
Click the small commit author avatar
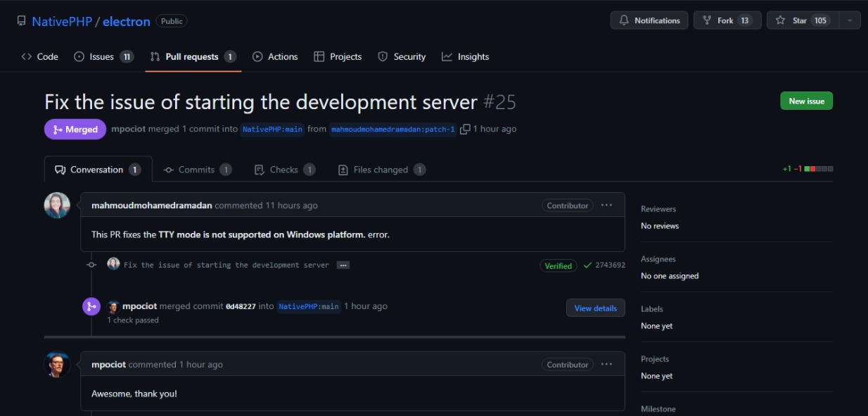pos(113,264)
